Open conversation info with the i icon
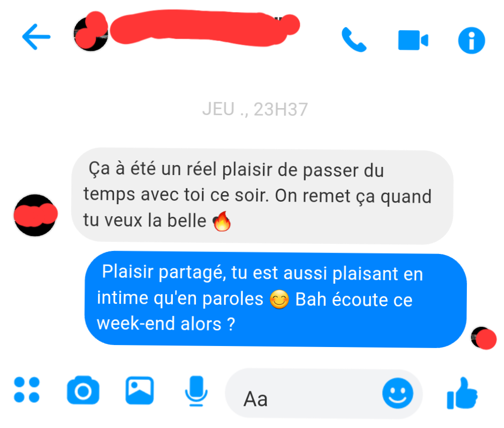Screen dimensions: 504x428 point(471,41)
